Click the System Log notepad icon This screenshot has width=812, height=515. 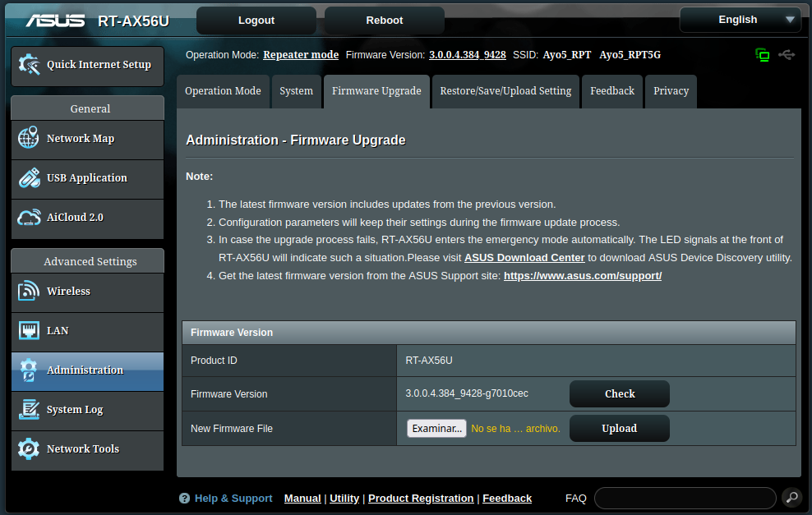pos(29,409)
